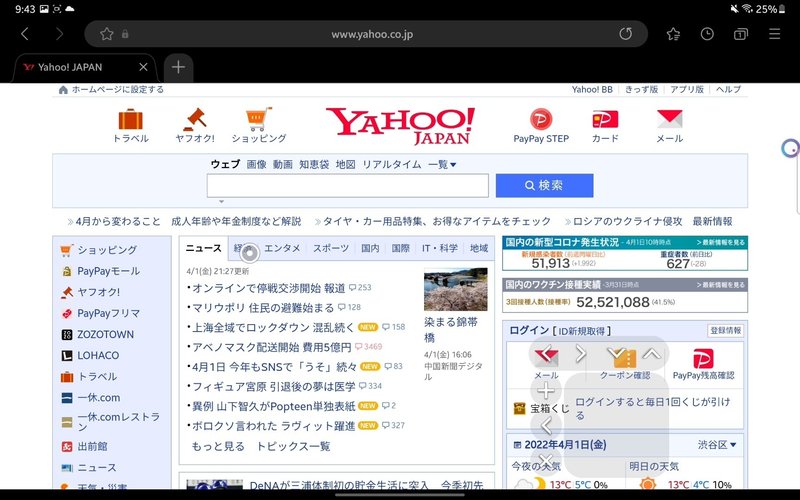The width and height of the screenshot is (800, 500).
Task: Go back using browser back arrow
Action: click(x=24, y=34)
